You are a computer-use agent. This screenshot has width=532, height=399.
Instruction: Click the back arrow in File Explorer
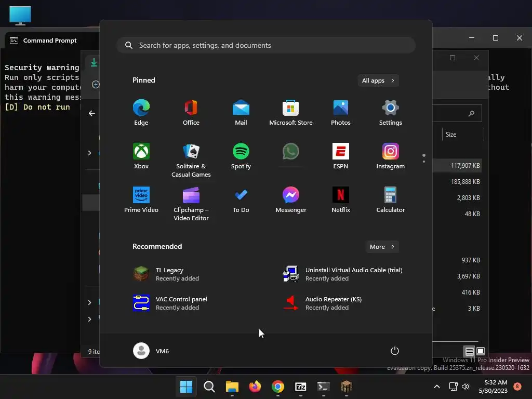coord(92,113)
